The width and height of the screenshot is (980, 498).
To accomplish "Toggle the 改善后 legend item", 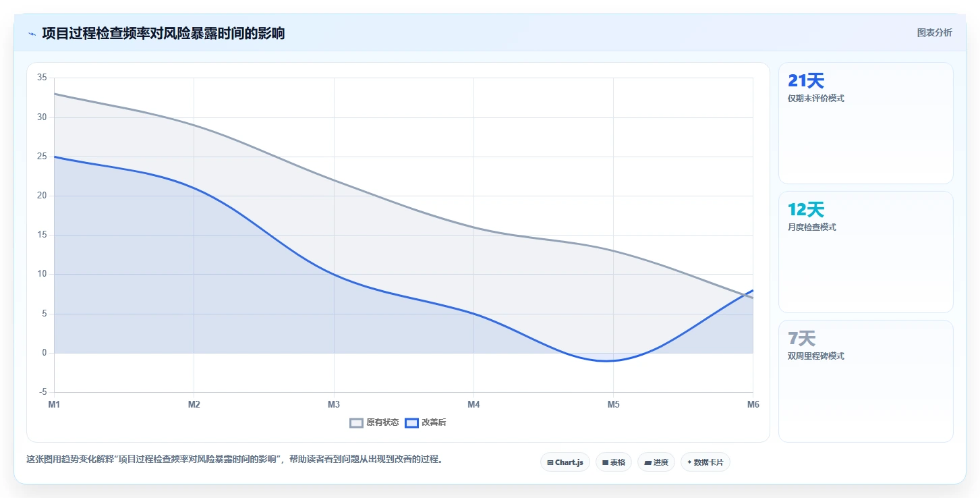I will click(x=426, y=422).
